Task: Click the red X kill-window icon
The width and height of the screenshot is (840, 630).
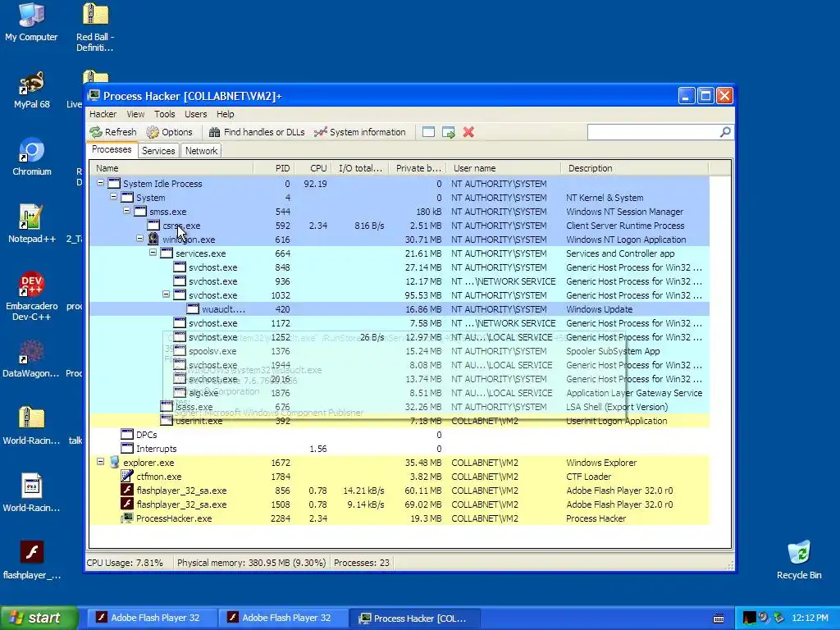Action: point(468,132)
